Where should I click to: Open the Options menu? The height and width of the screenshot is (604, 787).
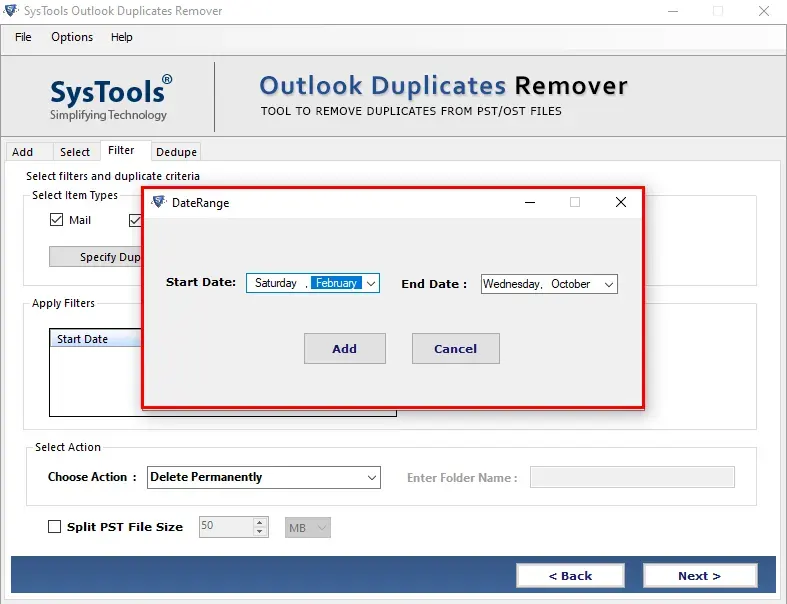[x=72, y=37]
